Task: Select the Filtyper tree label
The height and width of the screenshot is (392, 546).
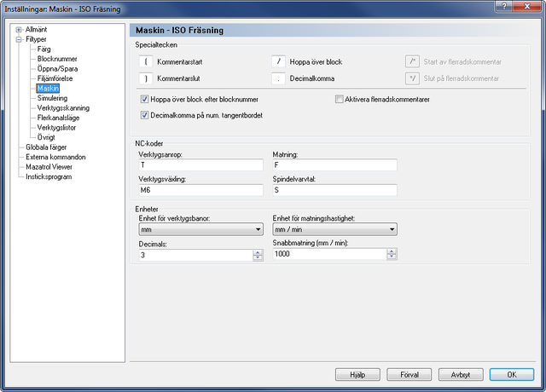Action: pos(36,39)
